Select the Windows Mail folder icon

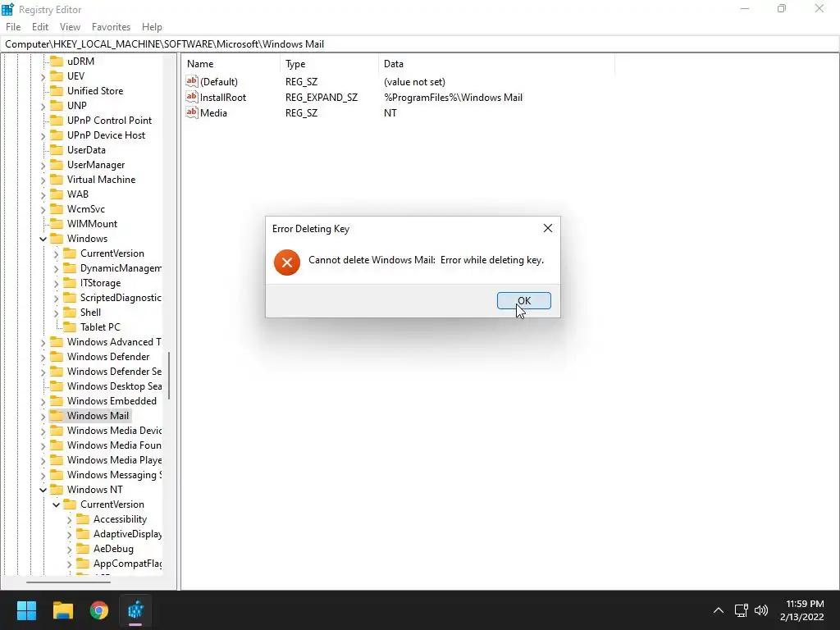coord(57,416)
